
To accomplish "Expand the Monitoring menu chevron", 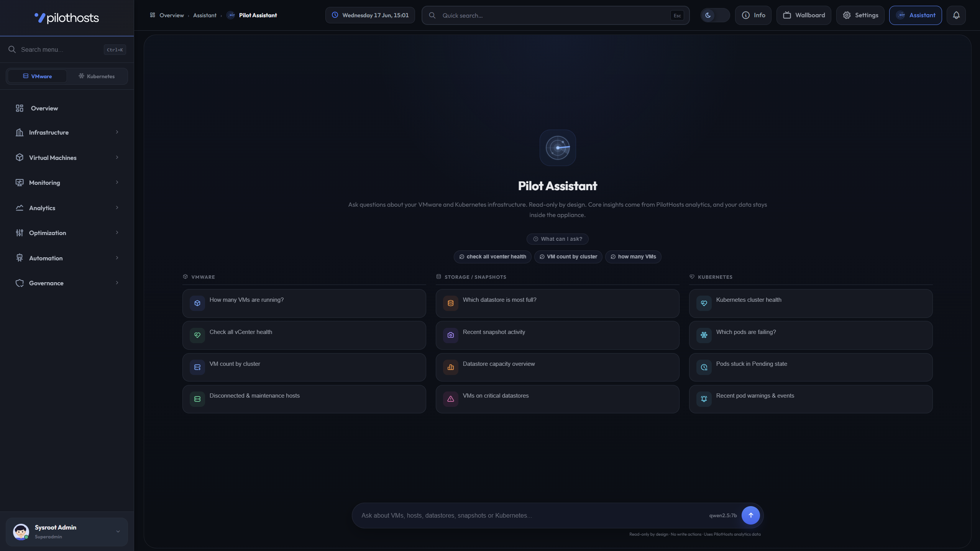I will pos(117,183).
